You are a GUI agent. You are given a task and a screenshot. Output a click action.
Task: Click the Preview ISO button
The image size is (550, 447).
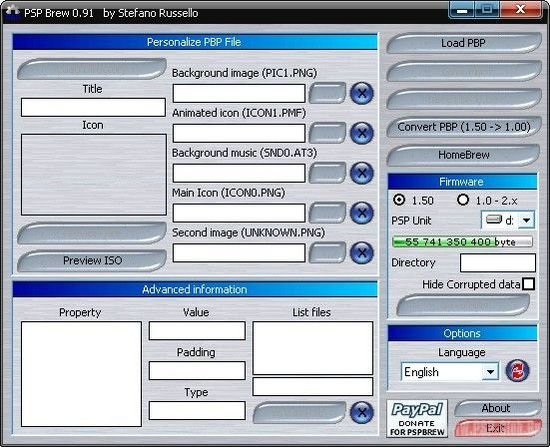click(92, 260)
